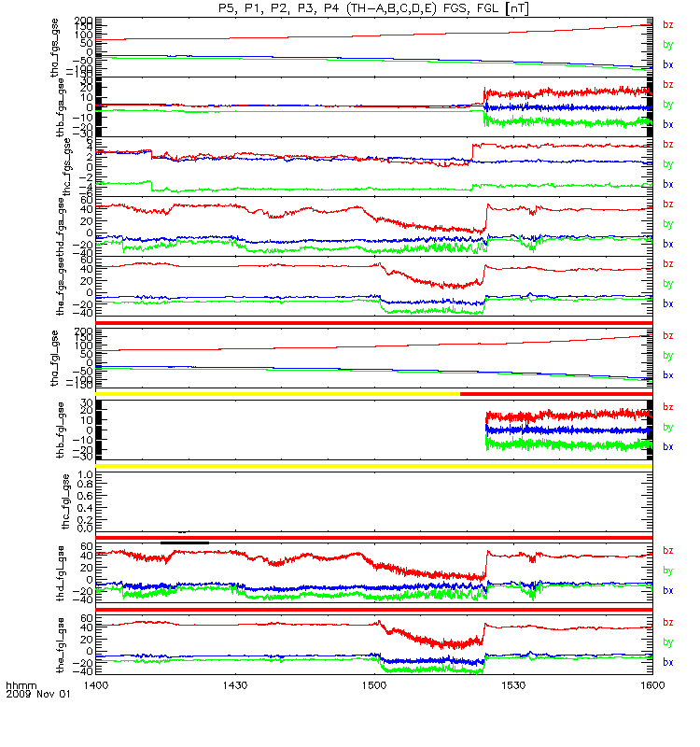The image size is (700, 747).
Task: Choose bz legend of the_fgl_gse bottom panel
Action: pos(668,623)
